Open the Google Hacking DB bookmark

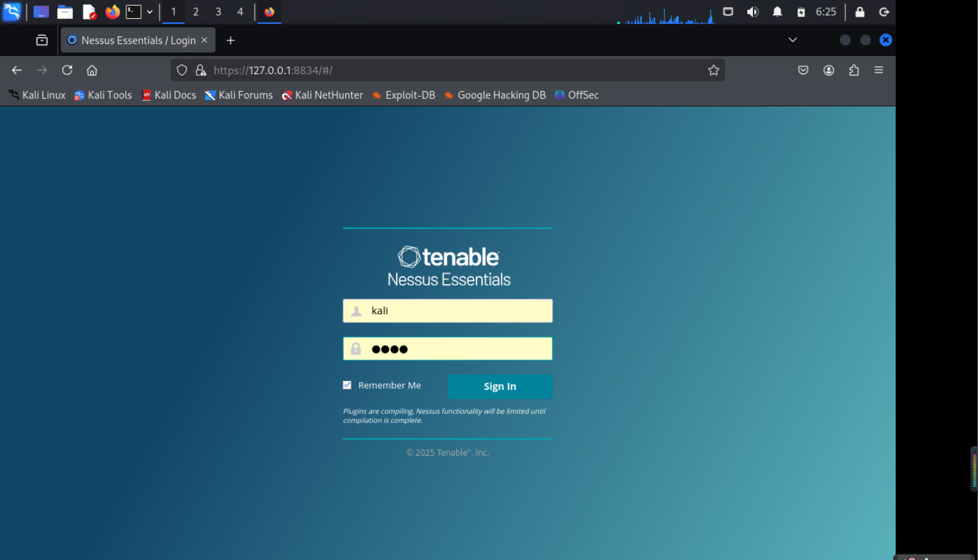(x=495, y=95)
